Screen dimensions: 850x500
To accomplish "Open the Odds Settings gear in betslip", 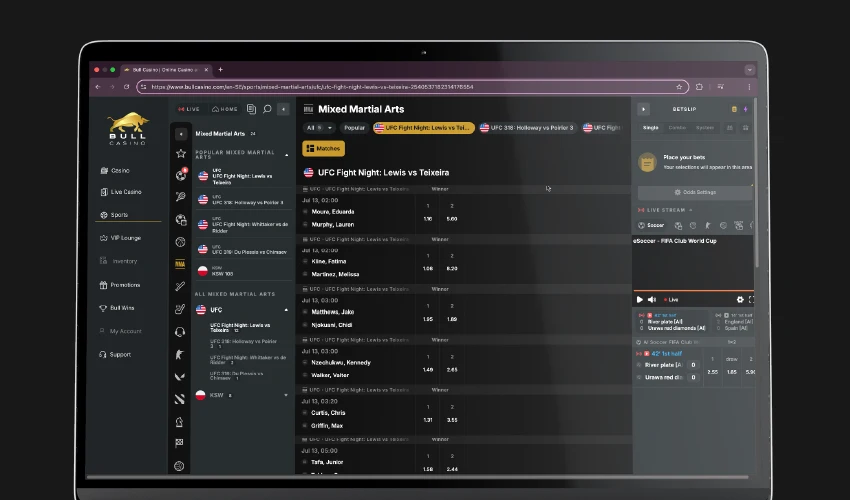I will pos(696,192).
